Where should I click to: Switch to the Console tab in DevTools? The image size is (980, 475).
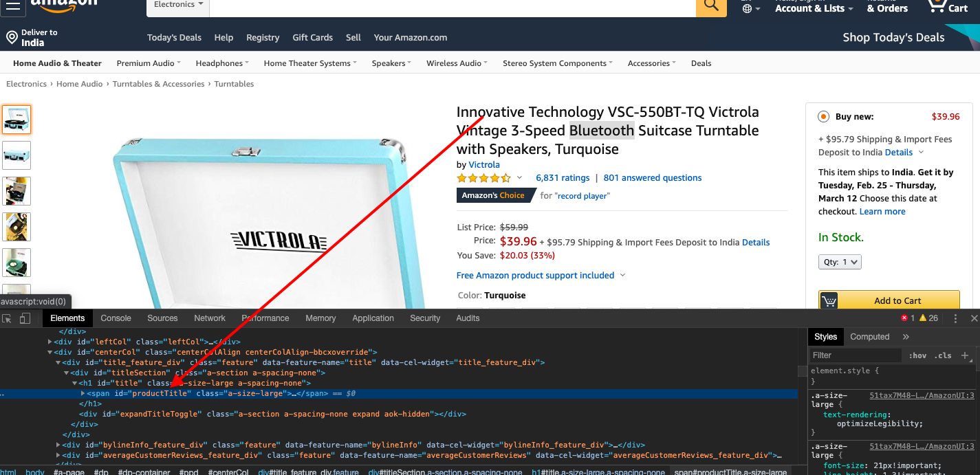pos(115,318)
